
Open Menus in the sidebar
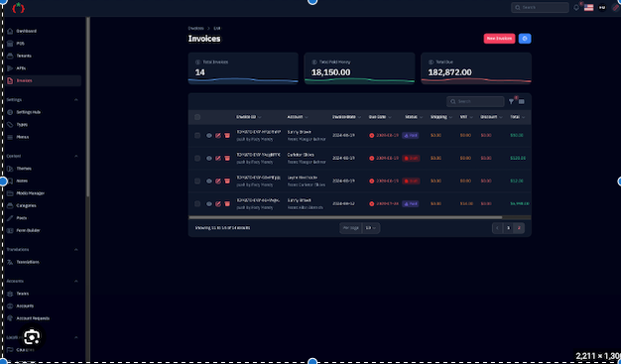pos(22,137)
